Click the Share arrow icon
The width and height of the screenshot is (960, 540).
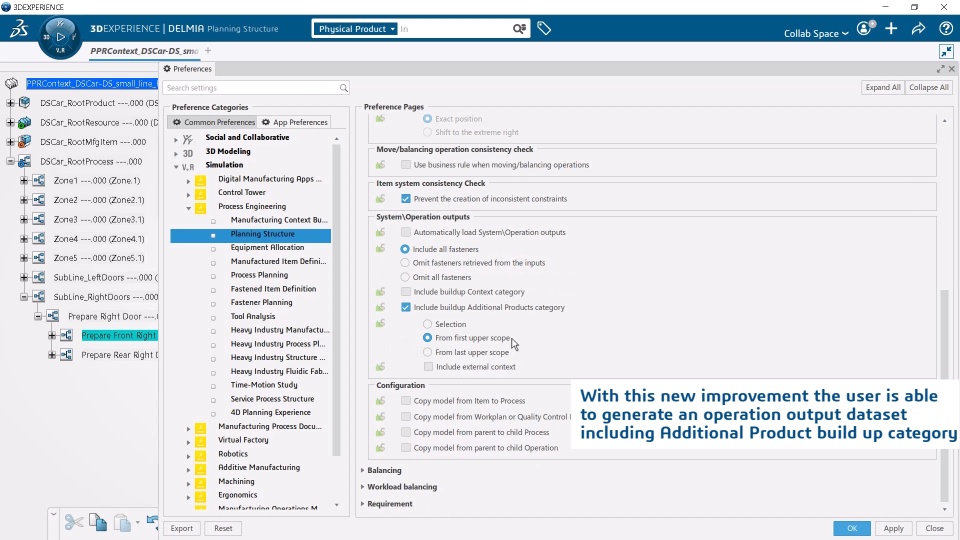(x=918, y=28)
